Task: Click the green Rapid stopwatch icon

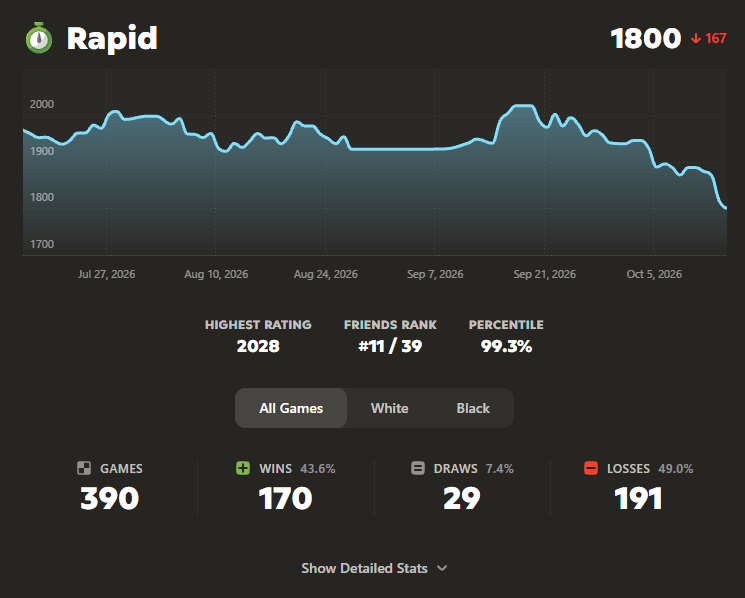Action: coord(39,38)
